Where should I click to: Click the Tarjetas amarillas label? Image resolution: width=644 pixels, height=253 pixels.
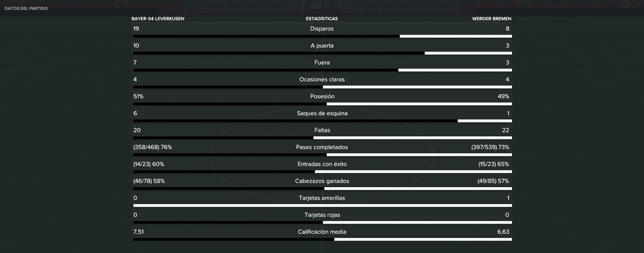click(322, 198)
